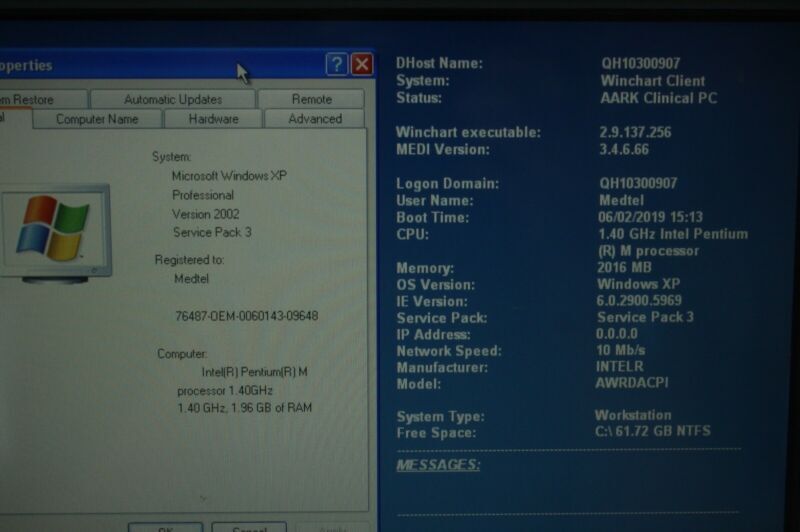This screenshot has width=800, height=532.
Task: Click System Type value Workstation
Action: tap(633, 415)
